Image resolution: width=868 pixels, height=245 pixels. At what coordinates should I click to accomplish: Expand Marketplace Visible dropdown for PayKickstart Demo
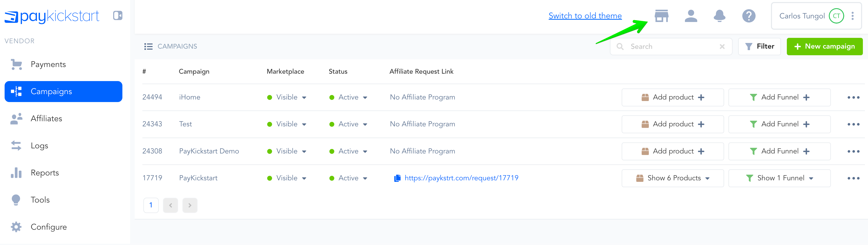click(287, 151)
